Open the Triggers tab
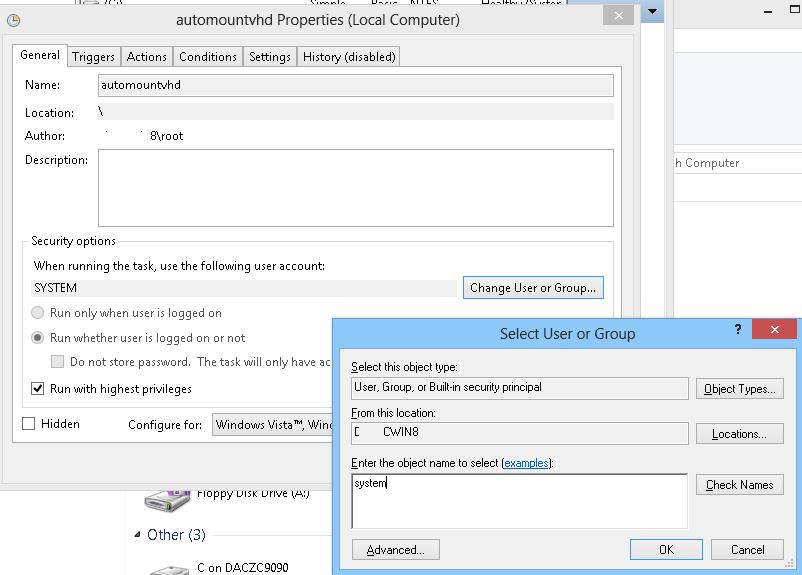 click(94, 57)
